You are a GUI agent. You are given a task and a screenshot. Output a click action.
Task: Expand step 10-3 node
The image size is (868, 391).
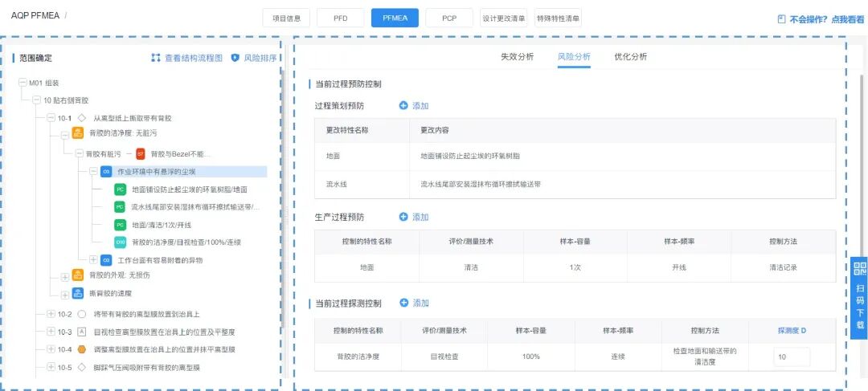click(51, 332)
